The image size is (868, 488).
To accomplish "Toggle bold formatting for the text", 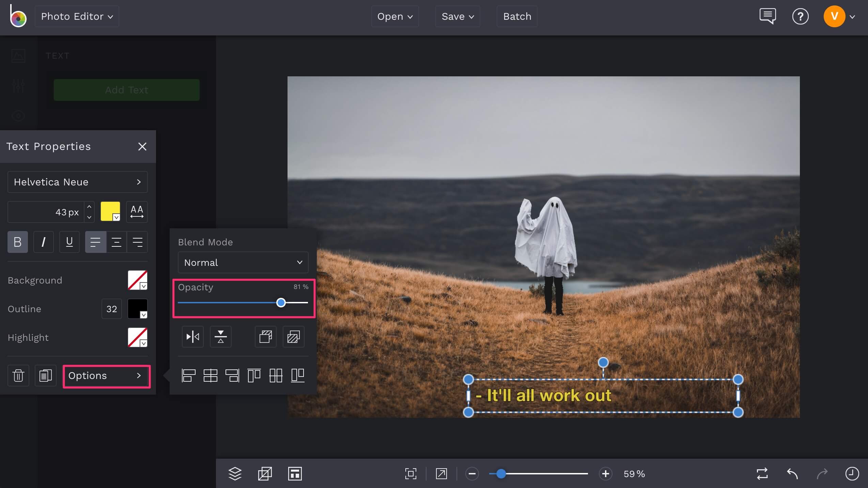I will click(17, 242).
